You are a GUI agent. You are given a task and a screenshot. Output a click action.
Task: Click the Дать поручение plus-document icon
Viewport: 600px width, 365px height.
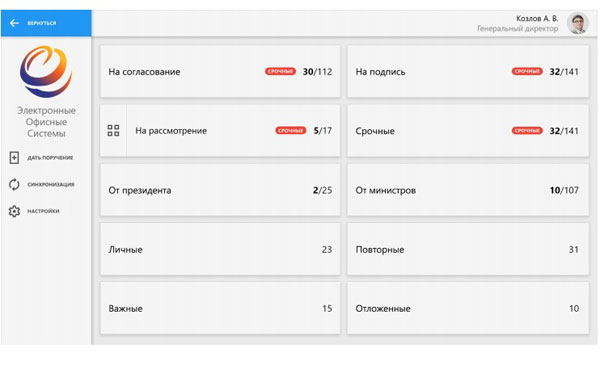click(14, 158)
